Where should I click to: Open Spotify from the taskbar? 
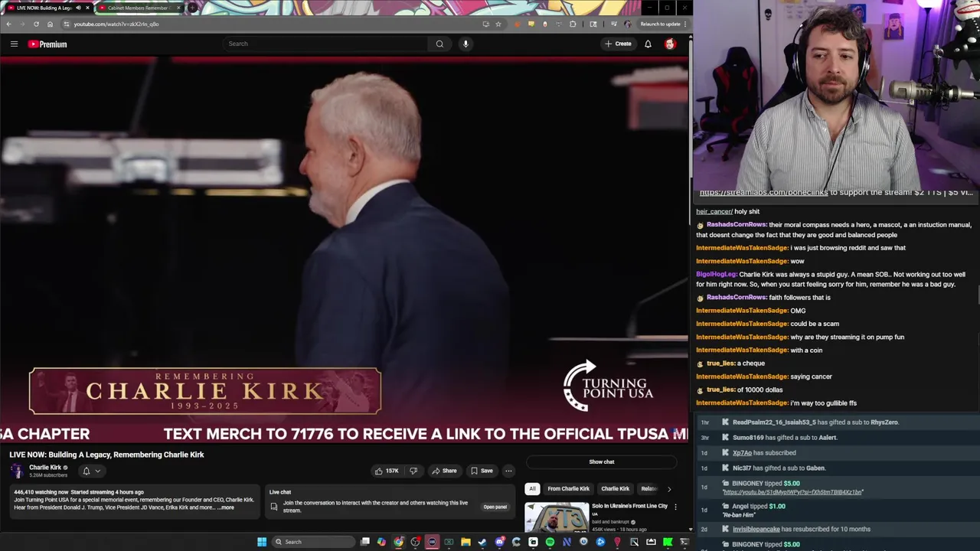(550, 542)
